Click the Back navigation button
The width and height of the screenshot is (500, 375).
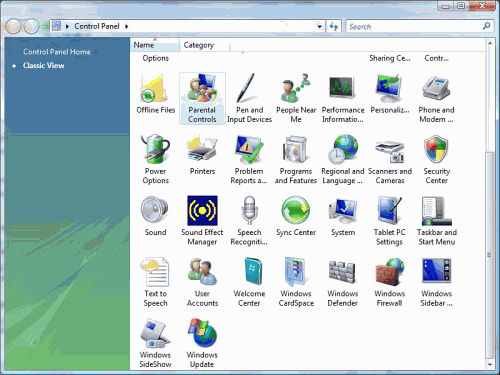(x=13, y=26)
